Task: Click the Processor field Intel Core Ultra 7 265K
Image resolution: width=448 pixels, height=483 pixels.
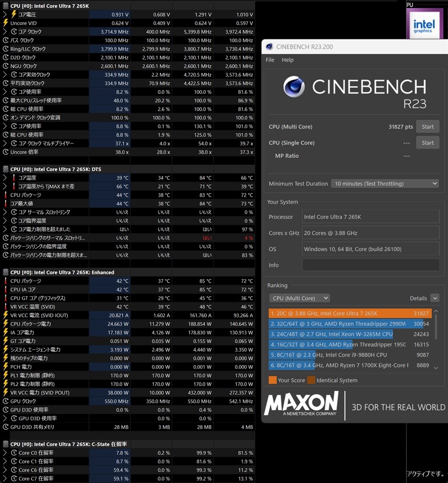Action: click(371, 217)
